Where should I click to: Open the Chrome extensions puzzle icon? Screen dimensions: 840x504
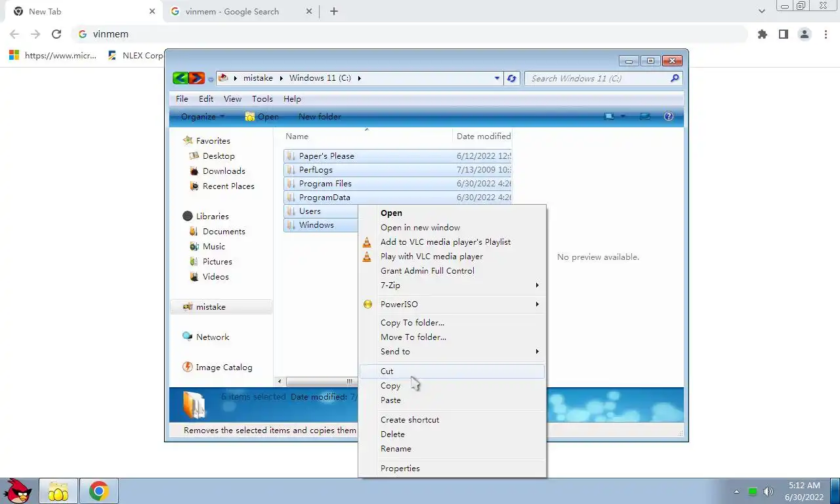pos(762,34)
